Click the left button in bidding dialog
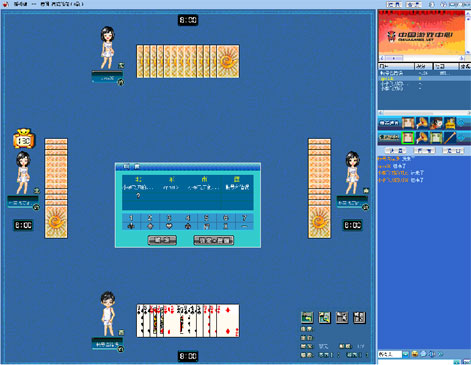The height and width of the screenshot is (365, 471). [x=162, y=240]
